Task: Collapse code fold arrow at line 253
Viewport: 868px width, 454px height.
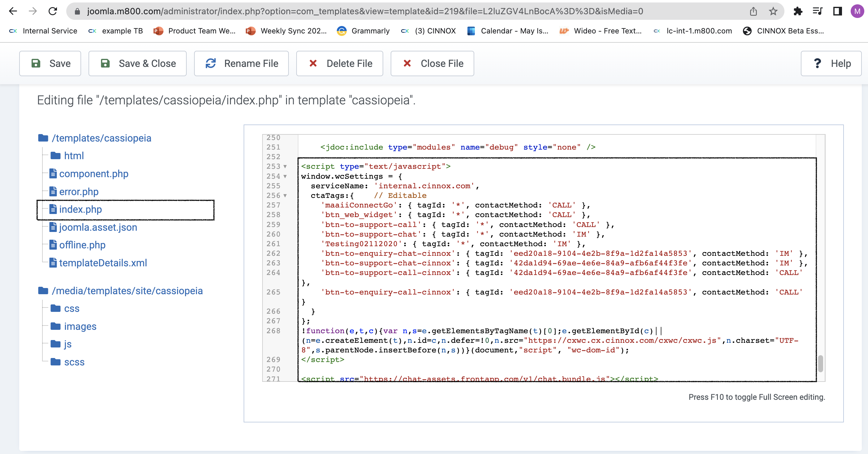Action: [x=285, y=167]
